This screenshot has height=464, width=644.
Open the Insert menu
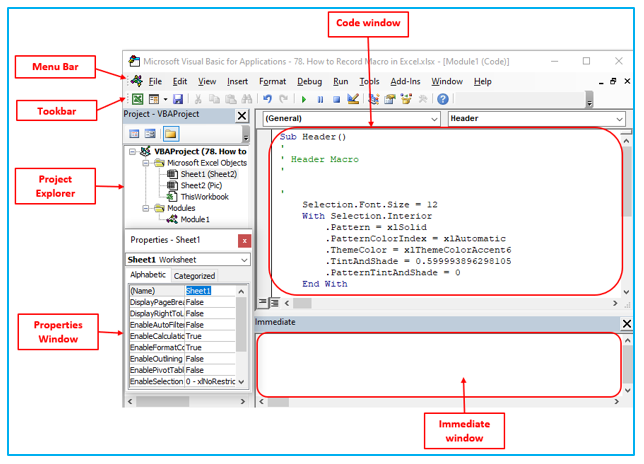[237, 81]
